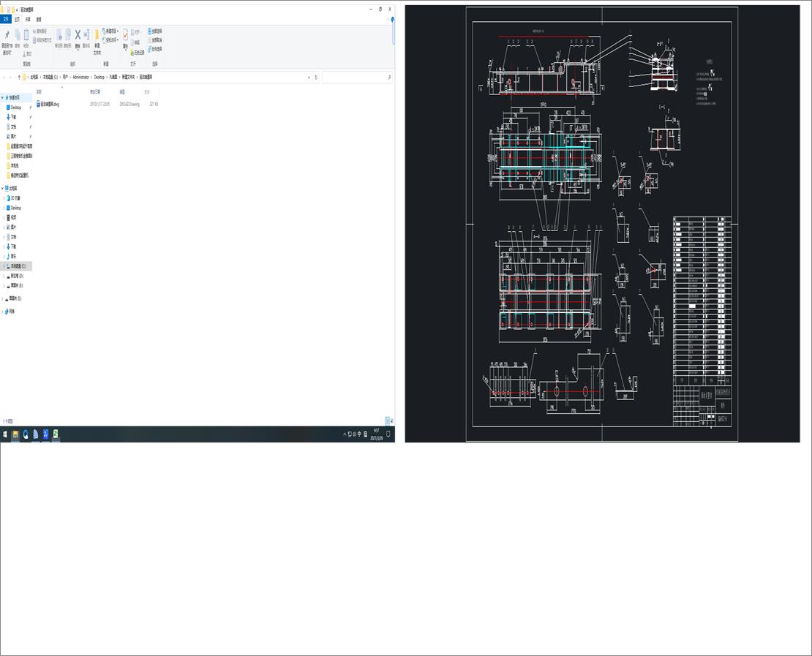Click the Back navigation arrow
Image resolution: width=812 pixels, height=656 pixels.
(x=4, y=77)
